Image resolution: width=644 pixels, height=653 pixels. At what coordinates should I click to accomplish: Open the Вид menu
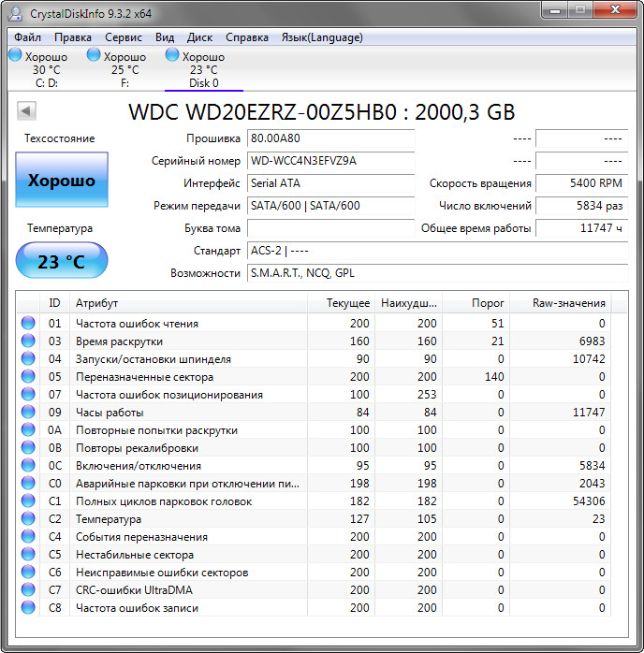click(165, 37)
